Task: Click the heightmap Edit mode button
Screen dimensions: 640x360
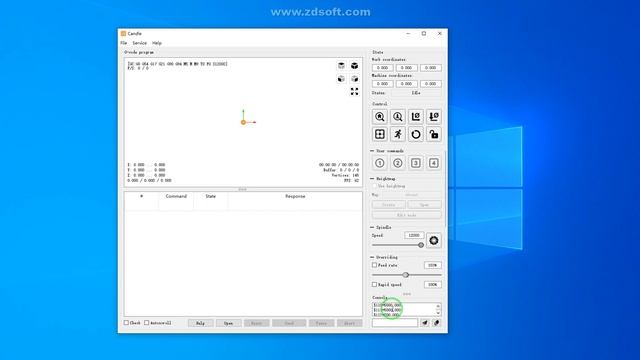Action: tap(407, 215)
